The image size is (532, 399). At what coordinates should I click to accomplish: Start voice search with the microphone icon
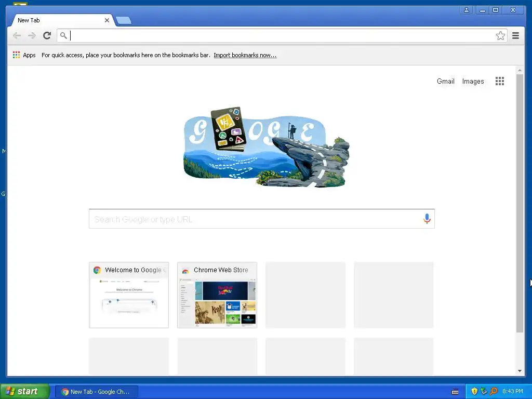click(427, 219)
